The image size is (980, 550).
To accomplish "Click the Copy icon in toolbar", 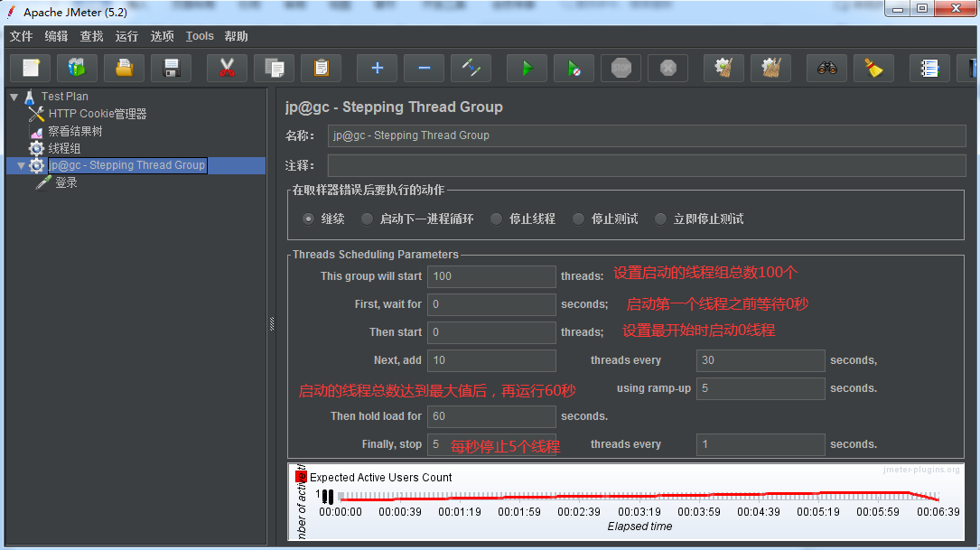I will point(275,68).
